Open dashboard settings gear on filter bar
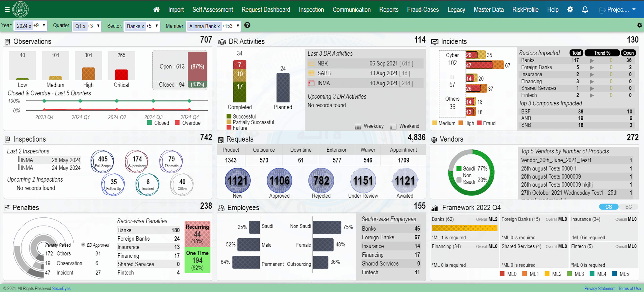The width and height of the screenshot is (644, 292). coord(639,25)
